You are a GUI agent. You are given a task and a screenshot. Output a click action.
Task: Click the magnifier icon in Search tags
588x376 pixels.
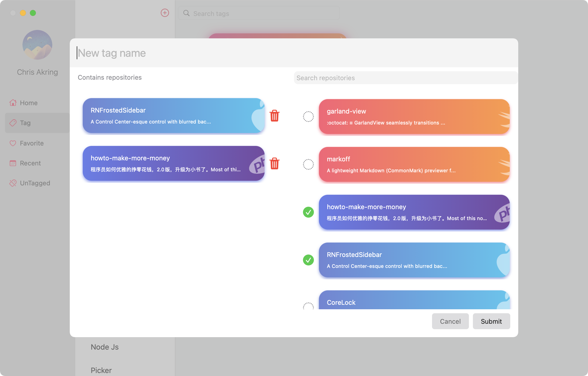coord(186,13)
